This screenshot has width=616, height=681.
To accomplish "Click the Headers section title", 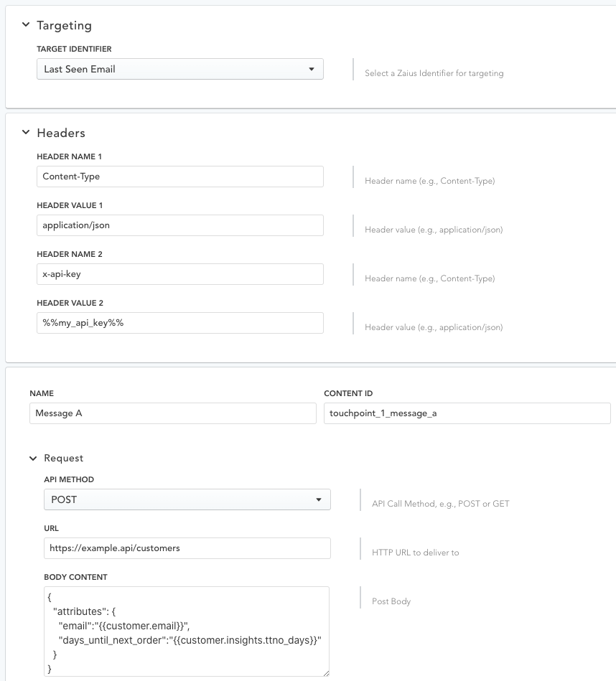I will pos(61,133).
